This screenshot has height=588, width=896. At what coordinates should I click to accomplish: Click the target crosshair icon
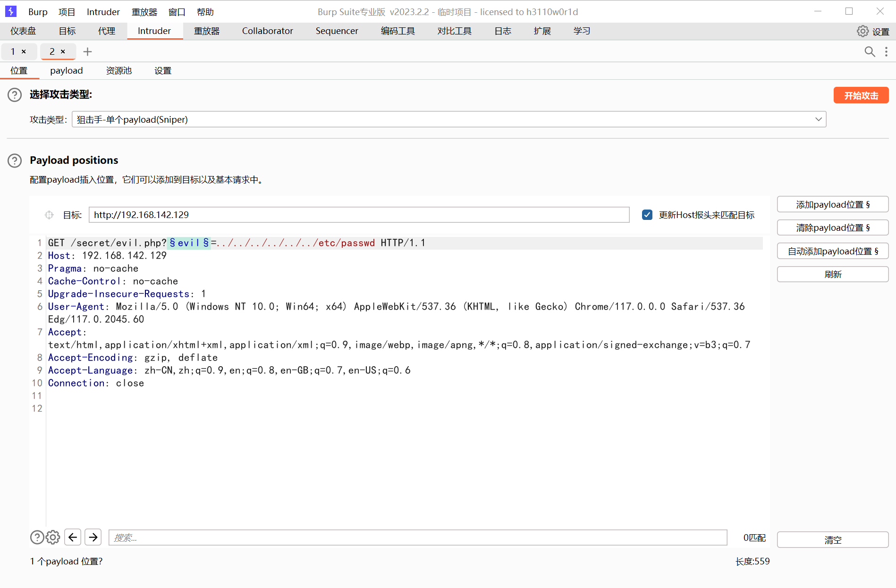point(49,215)
